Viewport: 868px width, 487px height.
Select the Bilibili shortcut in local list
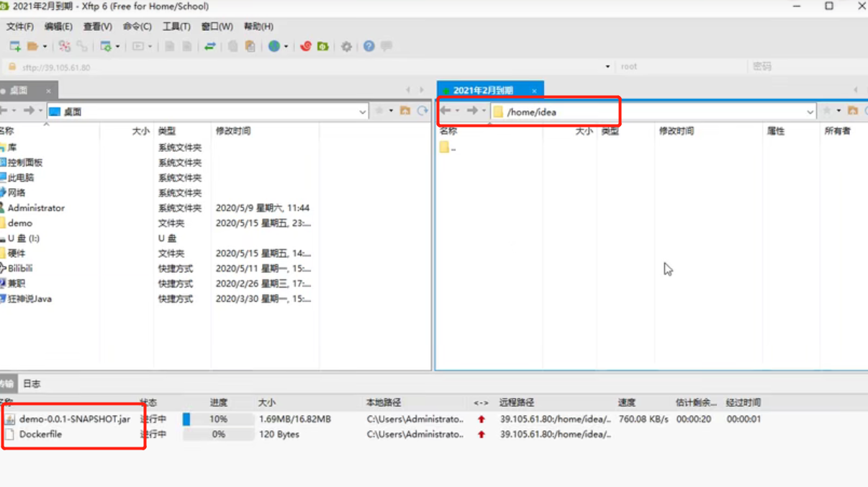(20, 269)
